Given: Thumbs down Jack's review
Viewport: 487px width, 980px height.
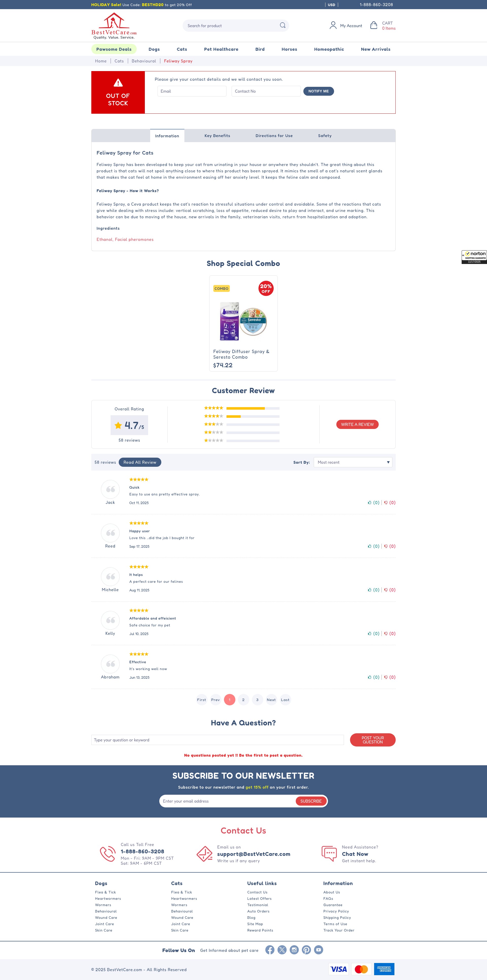Looking at the screenshot, I should pyautogui.click(x=386, y=503).
